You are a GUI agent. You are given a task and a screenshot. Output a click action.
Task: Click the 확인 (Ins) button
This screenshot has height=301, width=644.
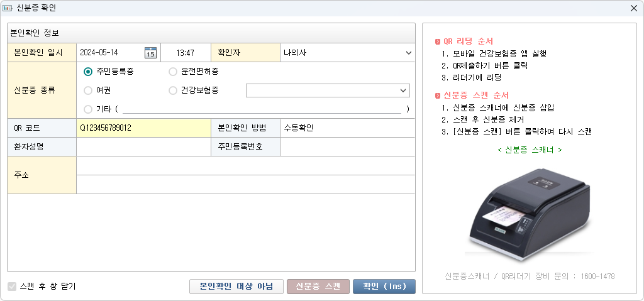pos(384,287)
